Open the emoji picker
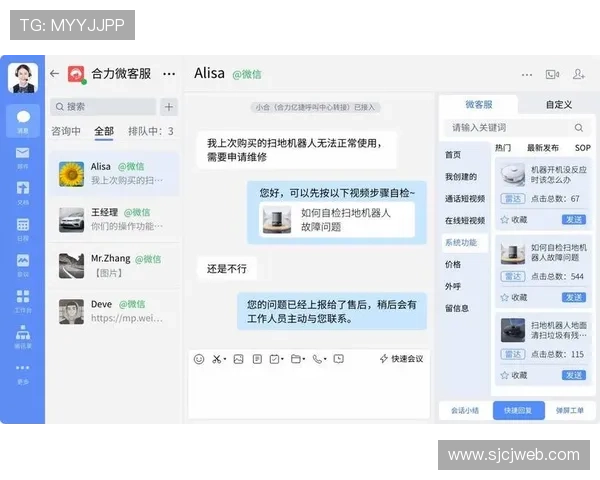600x480 pixels. (199, 359)
